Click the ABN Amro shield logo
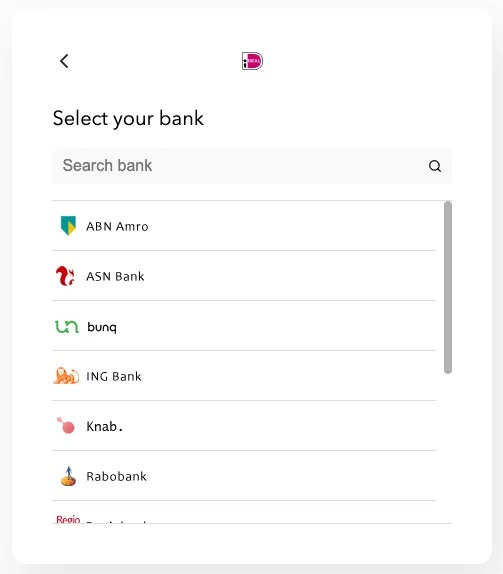Screen dimensions: 503x574 pyautogui.click(x=68, y=226)
